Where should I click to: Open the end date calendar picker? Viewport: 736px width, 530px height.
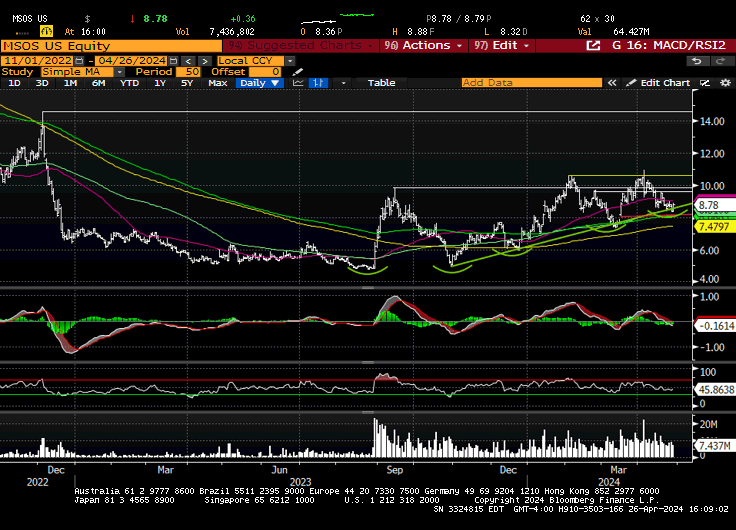point(173,61)
